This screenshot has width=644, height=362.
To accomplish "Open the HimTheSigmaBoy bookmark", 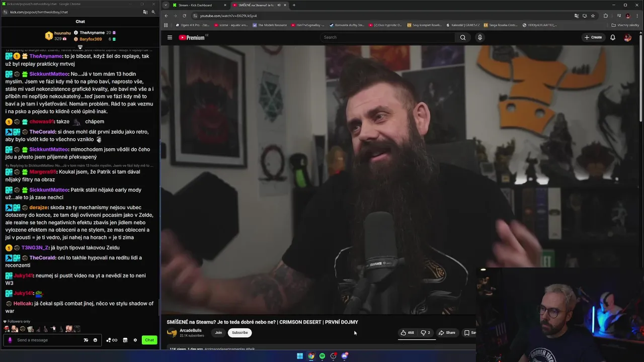I will pyautogui.click(x=307, y=25).
